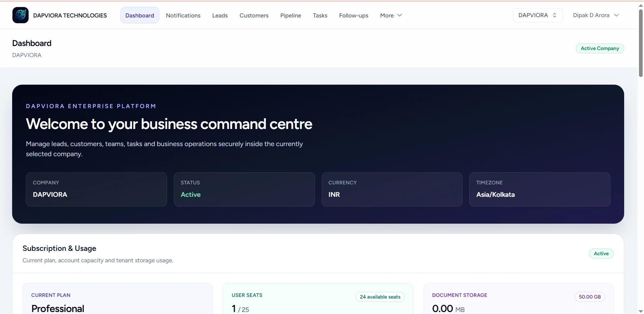This screenshot has width=644, height=314.
Task: Click the scrollbar up arrow
Action: [x=641, y=5]
